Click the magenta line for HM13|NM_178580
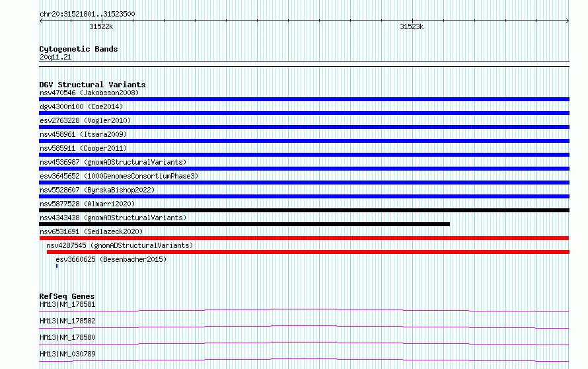 304,343
